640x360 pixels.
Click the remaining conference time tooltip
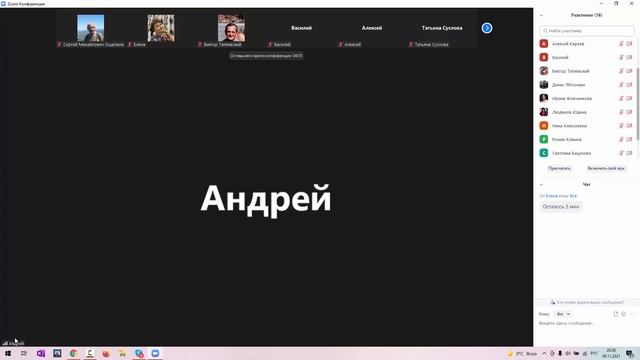click(266, 56)
